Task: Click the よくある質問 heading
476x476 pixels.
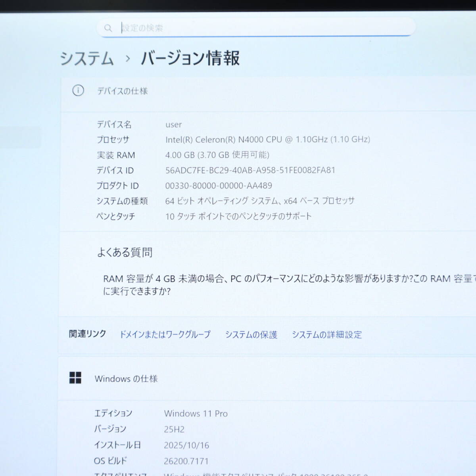Action: pos(125,253)
